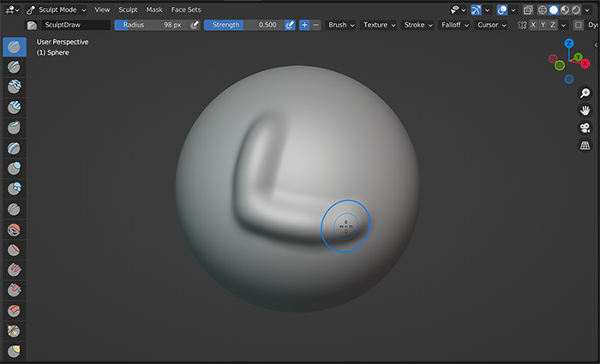Open the Mask menu
Image resolution: width=600 pixels, height=364 pixels.
[154, 10]
